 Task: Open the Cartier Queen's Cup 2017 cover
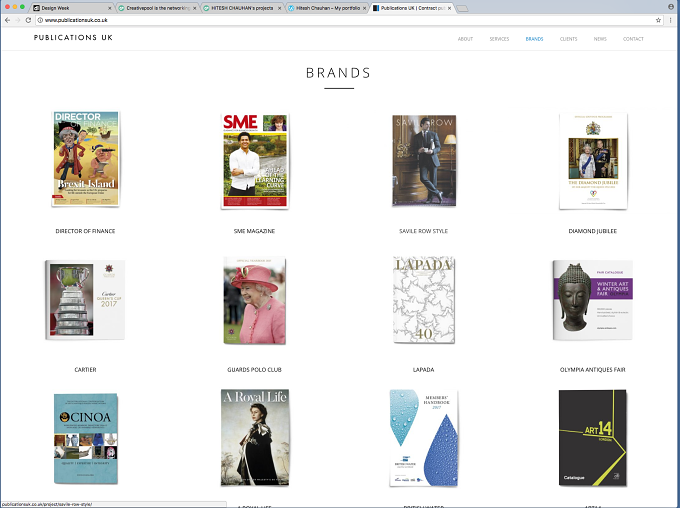tap(85, 300)
